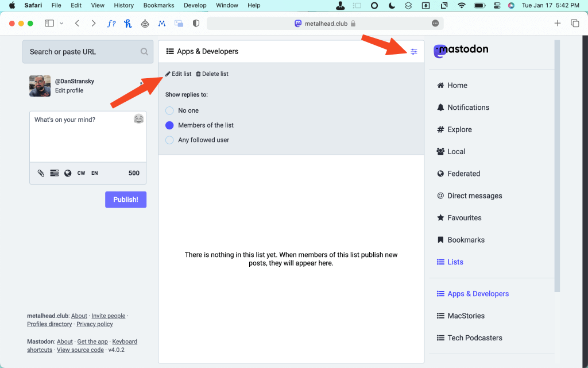Insert an emoji into the compose box

tap(138, 119)
